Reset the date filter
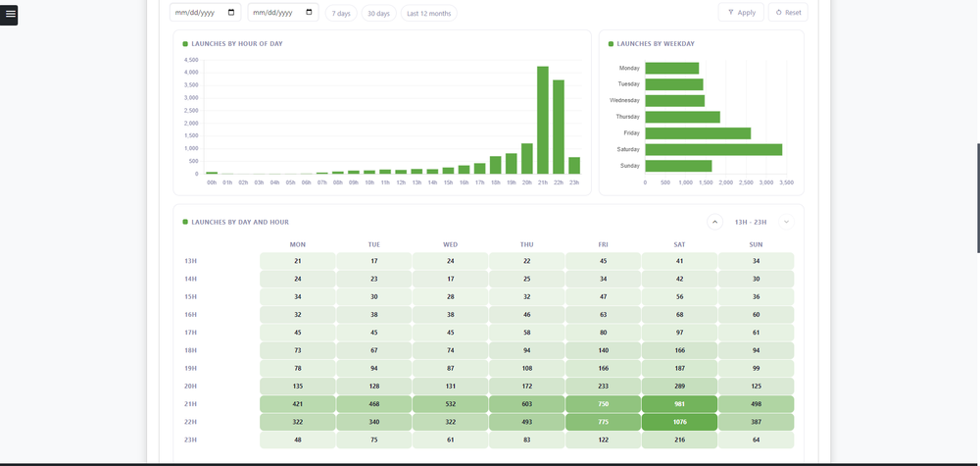The height and width of the screenshot is (466, 980). coord(788,13)
